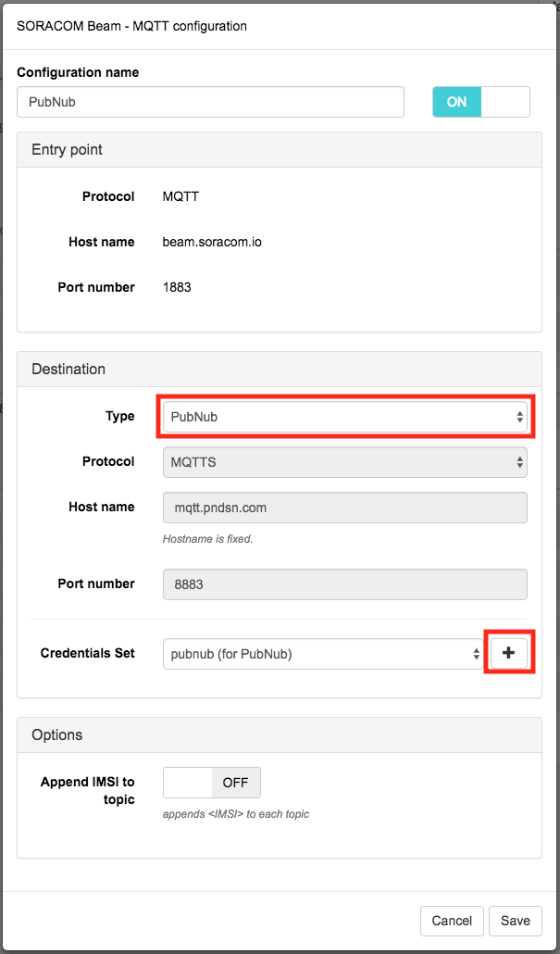Add a new credentials set with plus button
Viewport: 560px width, 954px height.
point(508,653)
